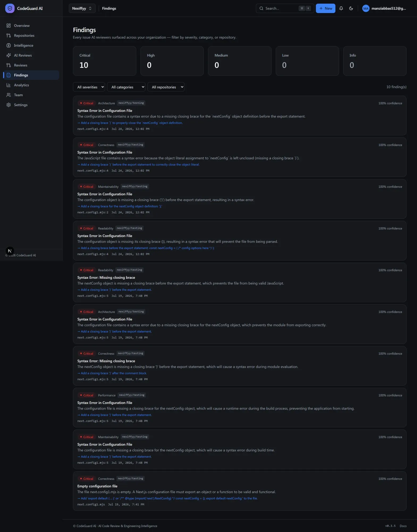This screenshot has height=532, width=417.
Task: Click the AI Reviews sparkle icon
Action: [x=9, y=55]
